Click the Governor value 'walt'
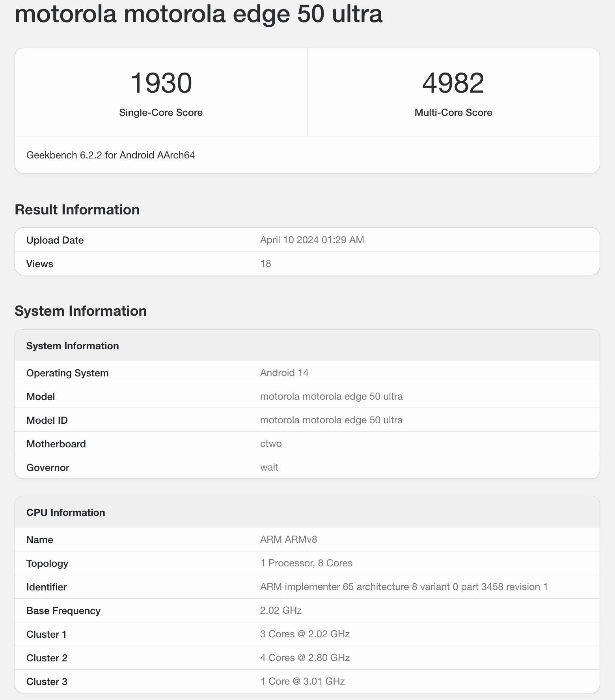This screenshot has width=615, height=700. [269, 467]
